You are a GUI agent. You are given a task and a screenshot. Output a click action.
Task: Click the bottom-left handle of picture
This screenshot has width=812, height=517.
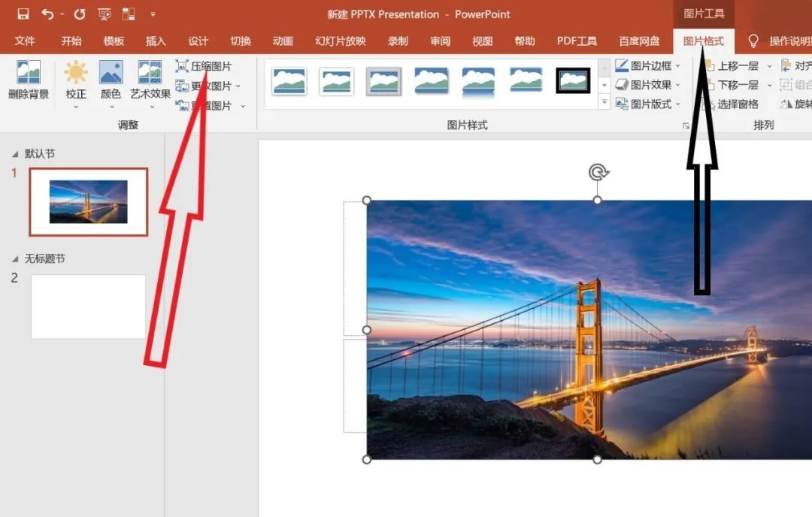click(367, 460)
